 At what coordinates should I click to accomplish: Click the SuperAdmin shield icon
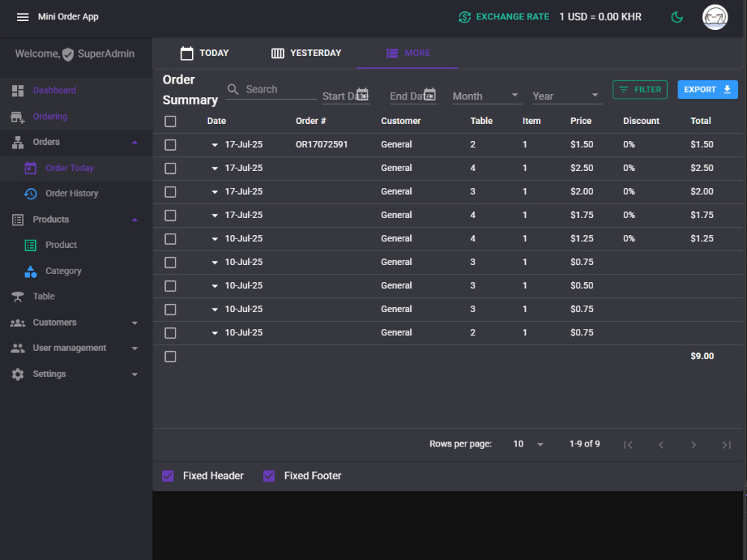pos(68,55)
